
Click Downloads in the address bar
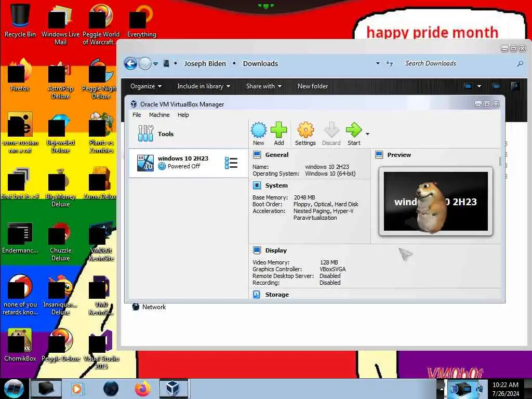point(260,63)
